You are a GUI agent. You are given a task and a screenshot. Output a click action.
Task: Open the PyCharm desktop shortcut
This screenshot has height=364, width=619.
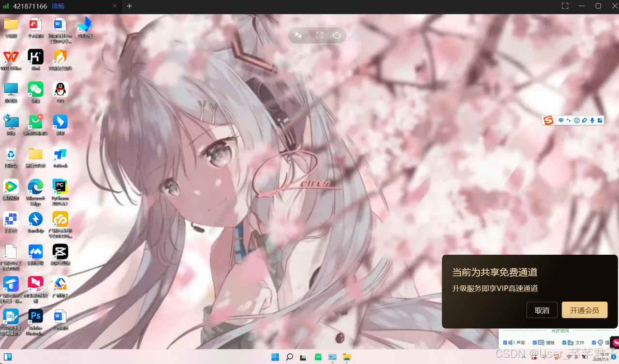[x=60, y=191]
